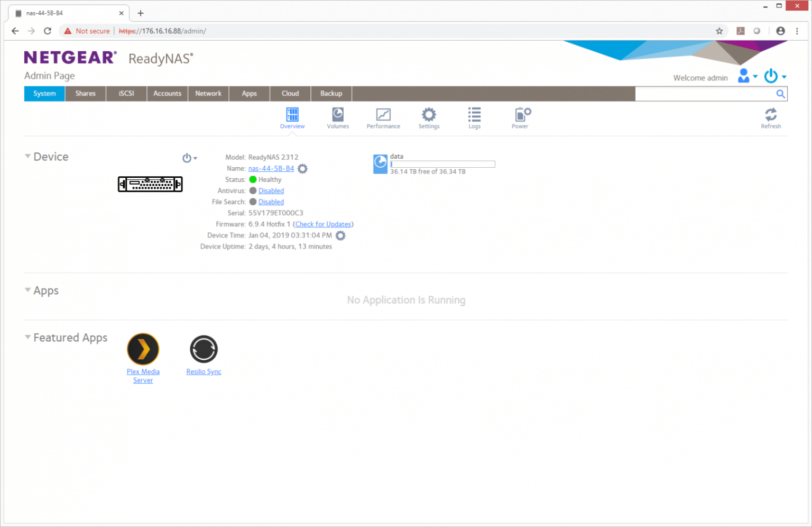Viewport: 812px width, 527px height.
Task: Switch to the Backup tab
Action: point(331,94)
